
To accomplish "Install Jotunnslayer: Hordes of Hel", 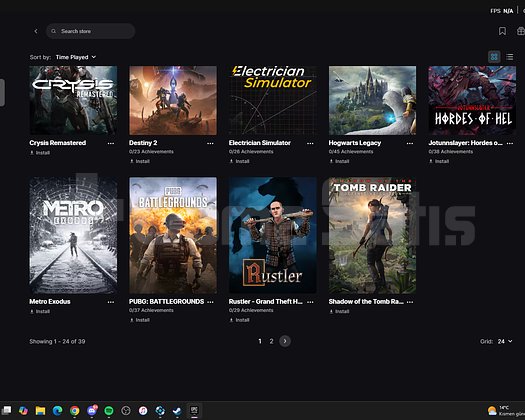I will coord(439,161).
